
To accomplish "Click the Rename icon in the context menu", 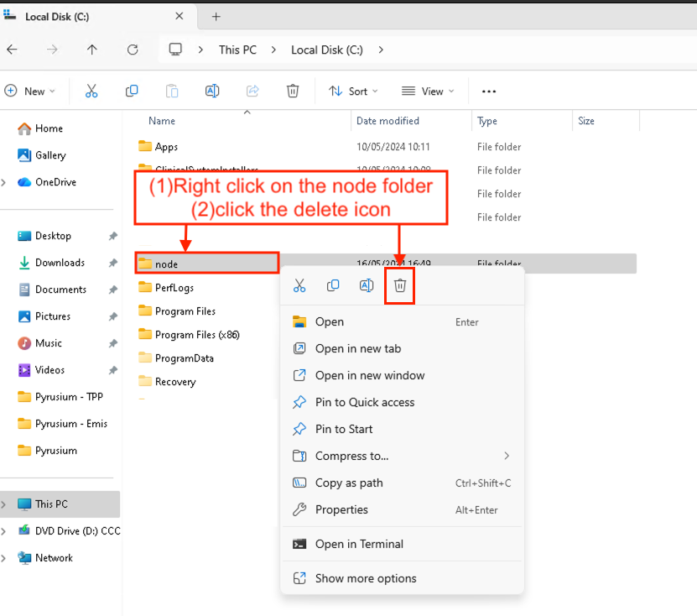I will coord(367,285).
